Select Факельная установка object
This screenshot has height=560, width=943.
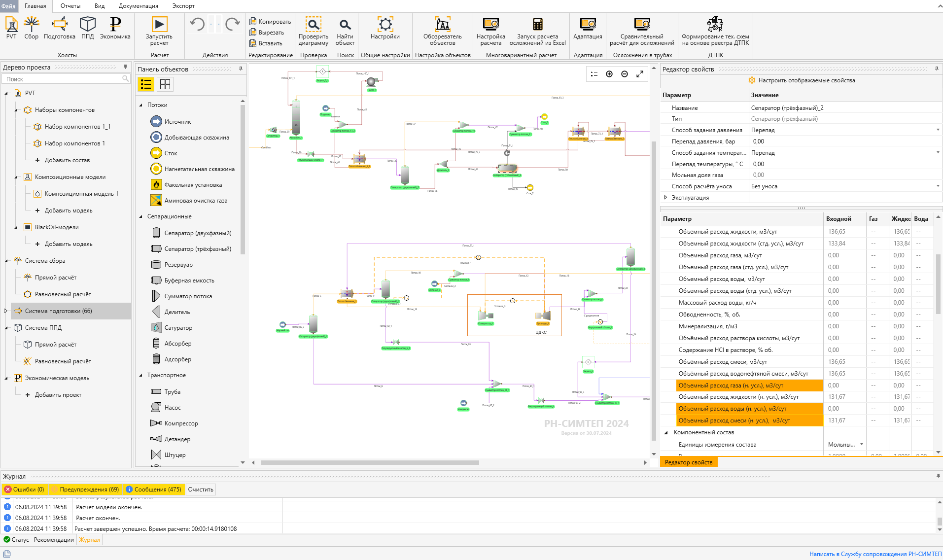(186, 185)
